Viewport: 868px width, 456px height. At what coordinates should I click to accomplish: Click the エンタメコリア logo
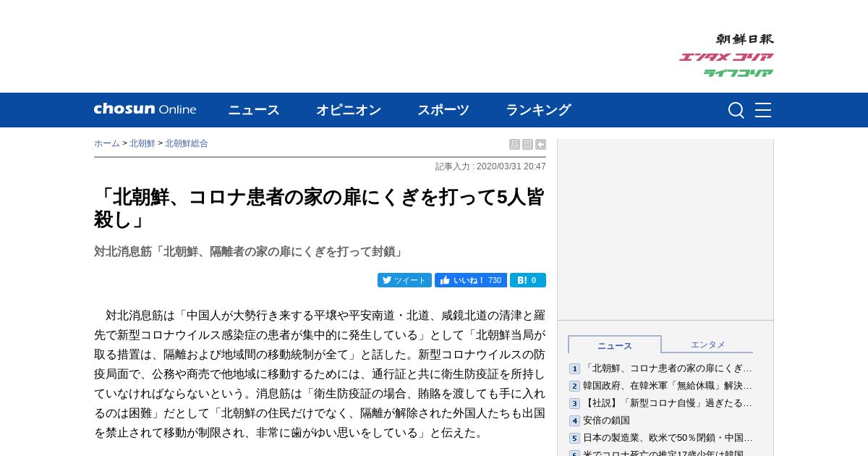point(726,57)
